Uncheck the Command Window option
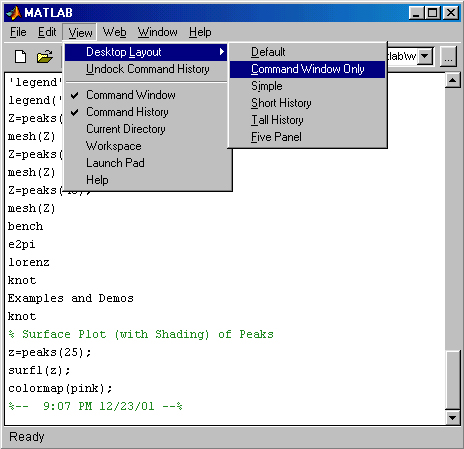Image resolution: width=464 pixels, height=449 pixels. point(146,95)
